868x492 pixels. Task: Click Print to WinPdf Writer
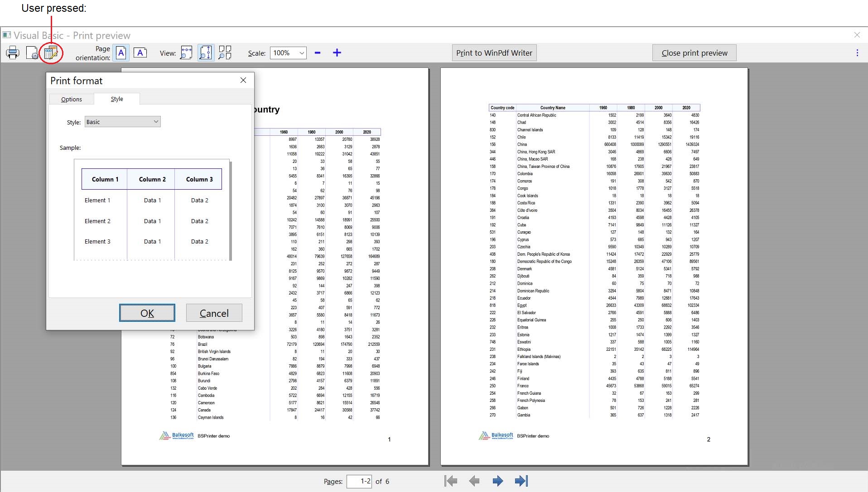(494, 53)
